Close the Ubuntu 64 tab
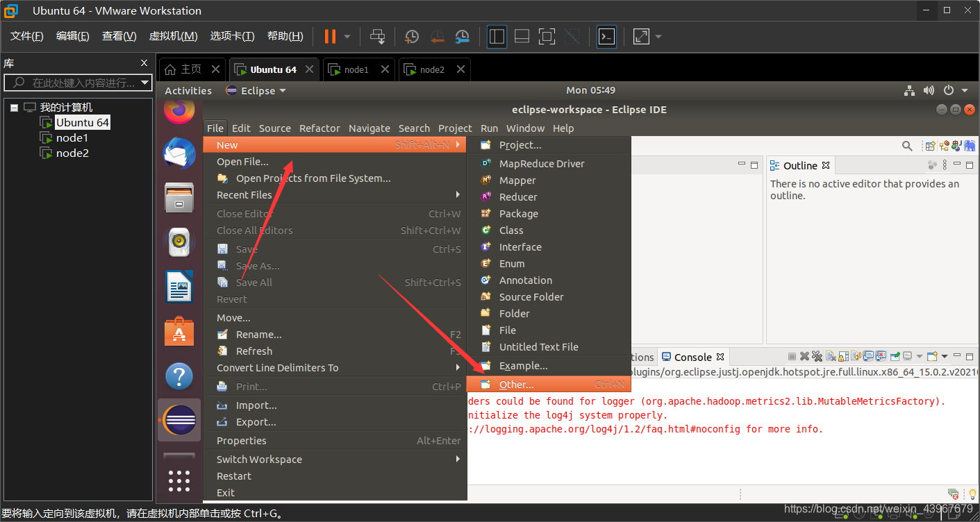Image resolution: width=980 pixels, height=522 pixels. (310, 69)
